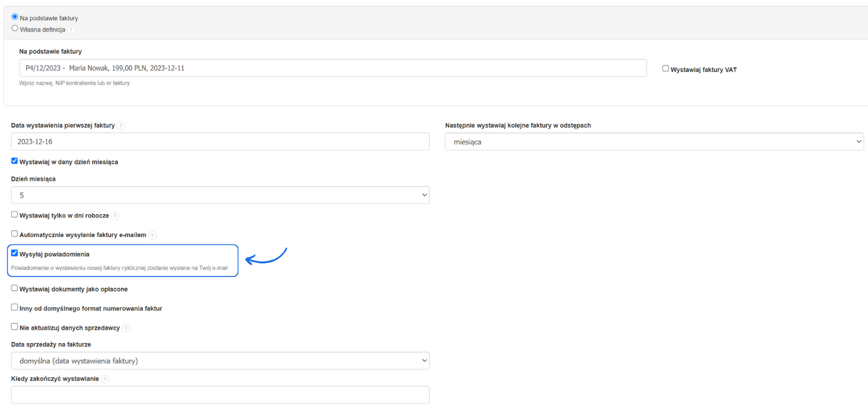Select the Na podstawie faktury radio option
868x410 pixels.
point(15,17)
